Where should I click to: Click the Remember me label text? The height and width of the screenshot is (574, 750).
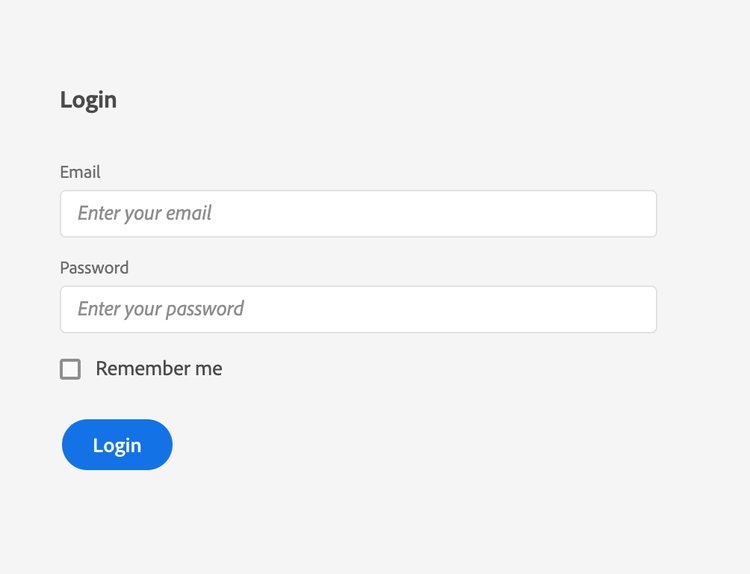pyautogui.click(x=159, y=369)
